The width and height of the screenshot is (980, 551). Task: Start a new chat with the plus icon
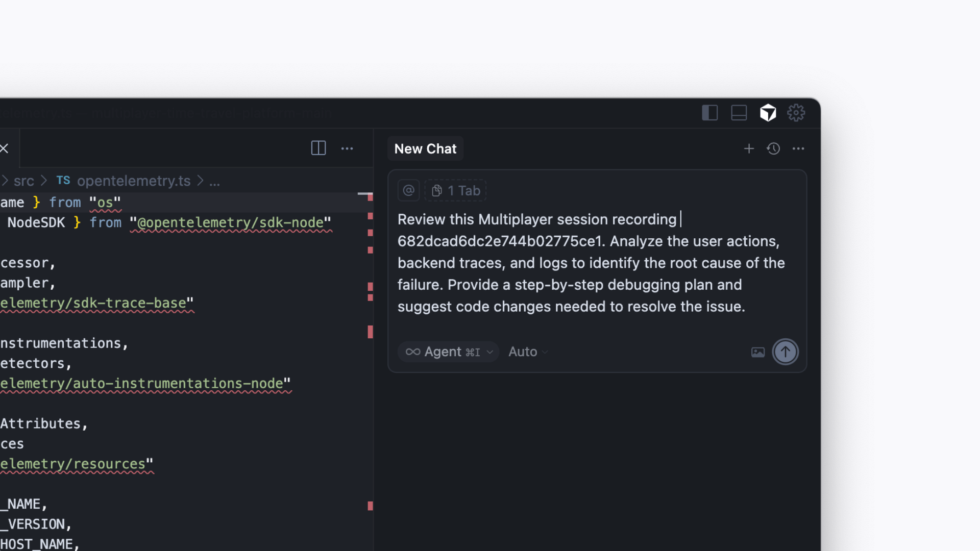749,148
